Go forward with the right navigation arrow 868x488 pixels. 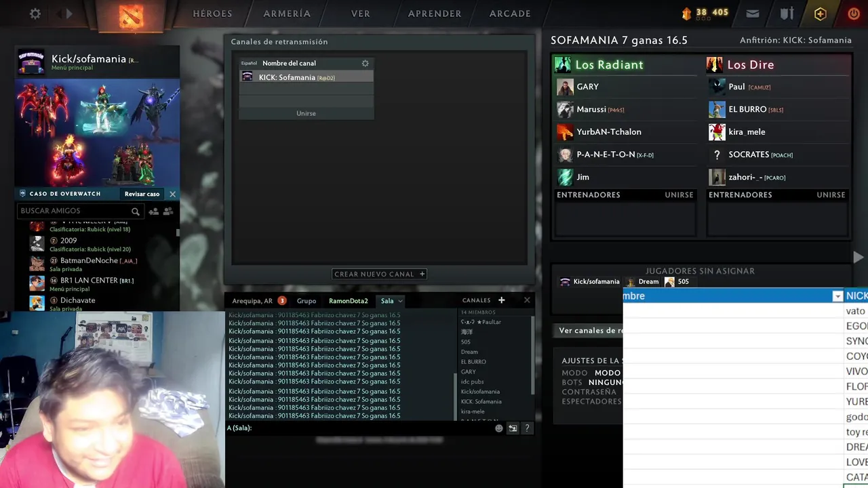(x=69, y=14)
